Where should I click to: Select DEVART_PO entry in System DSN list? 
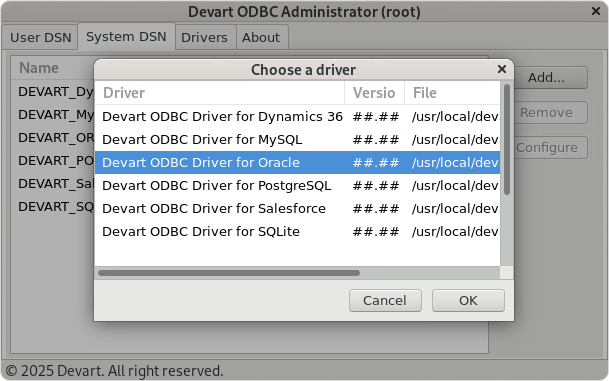pos(56,160)
